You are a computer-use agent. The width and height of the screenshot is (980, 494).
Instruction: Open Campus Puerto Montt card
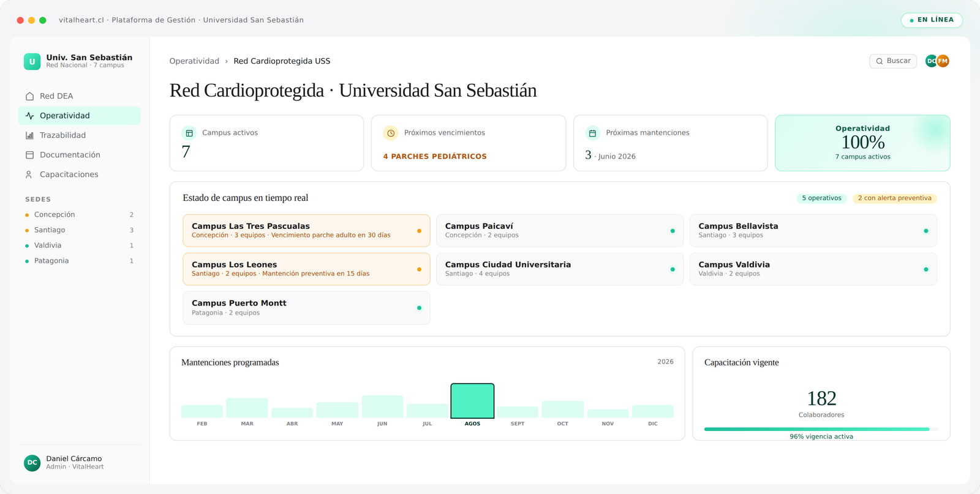[x=306, y=308]
